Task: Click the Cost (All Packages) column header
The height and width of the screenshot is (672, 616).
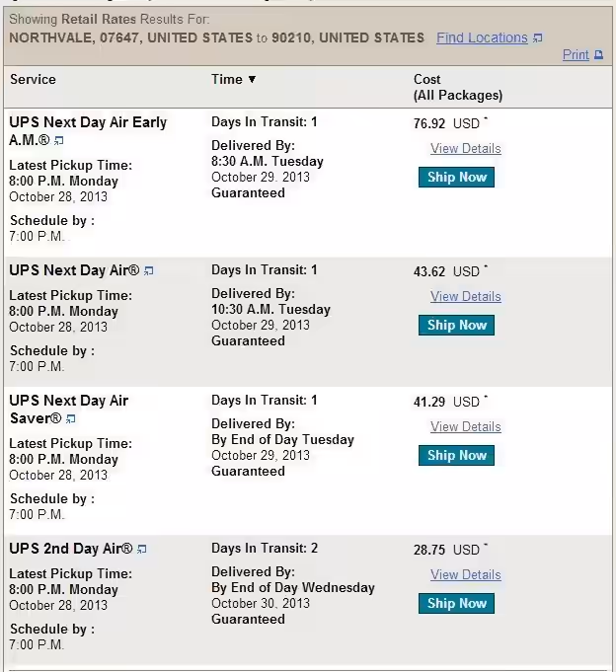Action: tap(458, 87)
